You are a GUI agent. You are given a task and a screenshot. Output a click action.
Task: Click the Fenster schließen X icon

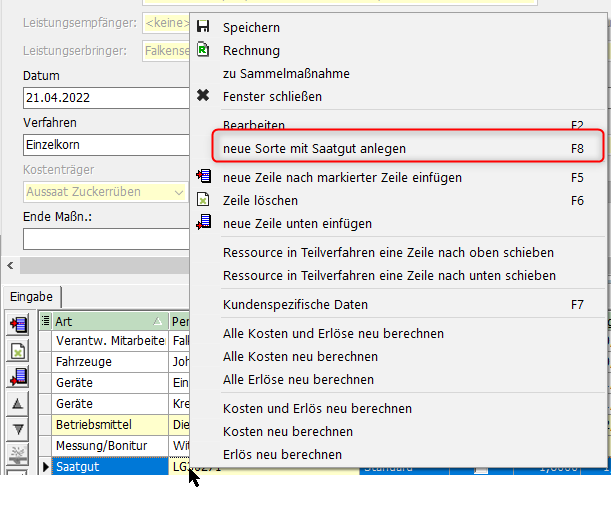pyautogui.click(x=204, y=96)
